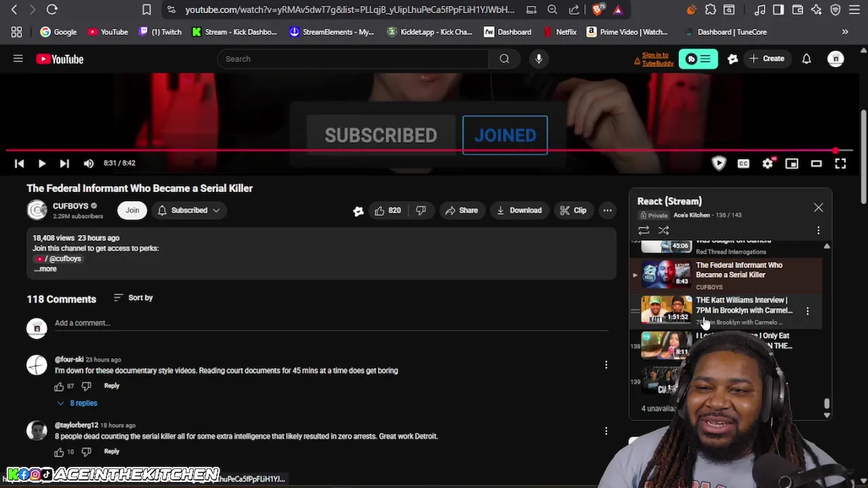Bookmark this page
Image resolution: width=868 pixels, height=488 pixels.
(x=146, y=9)
